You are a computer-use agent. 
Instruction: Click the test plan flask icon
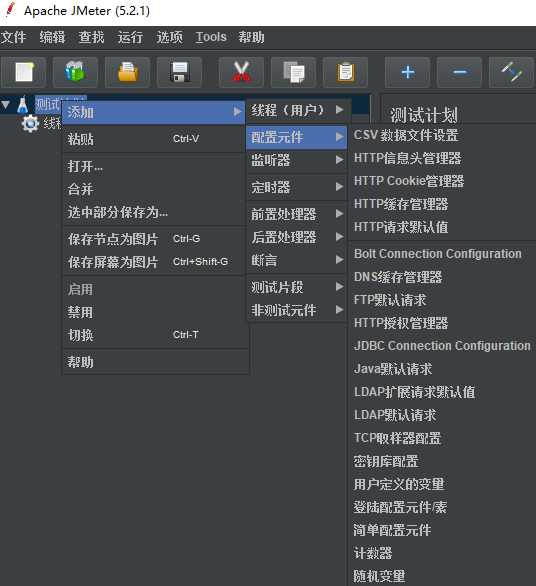23,105
